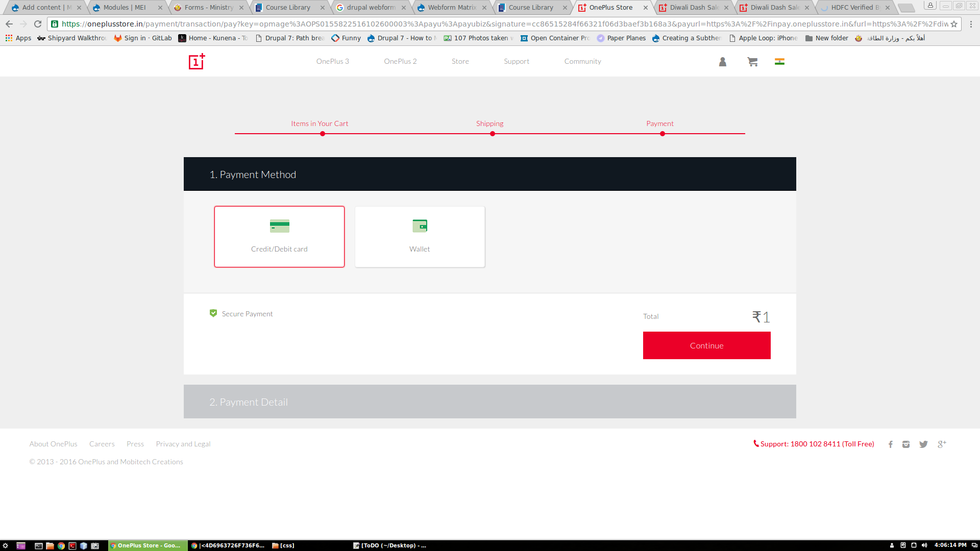Open the ToDo (~/Desktop) taskbar window

click(390, 545)
